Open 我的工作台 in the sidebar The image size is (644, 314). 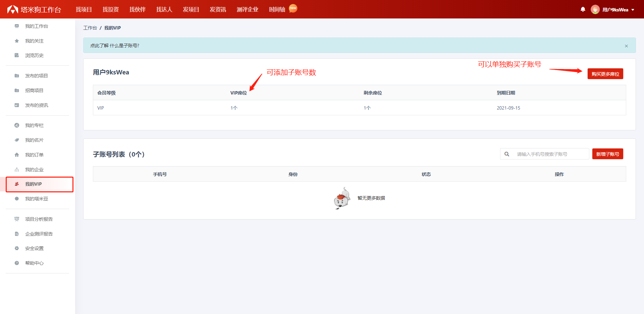tap(37, 26)
